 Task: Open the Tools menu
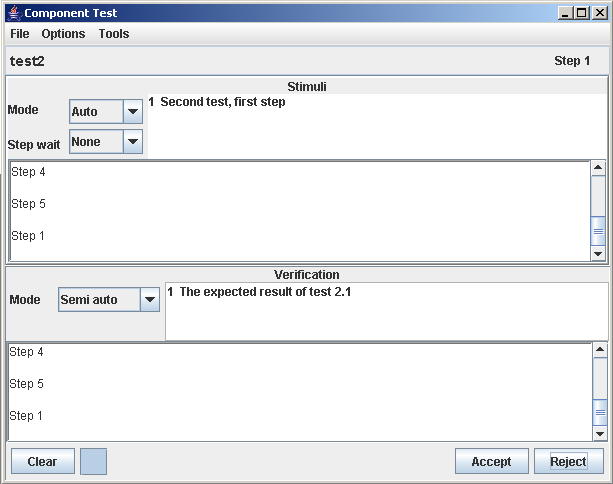click(x=114, y=34)
